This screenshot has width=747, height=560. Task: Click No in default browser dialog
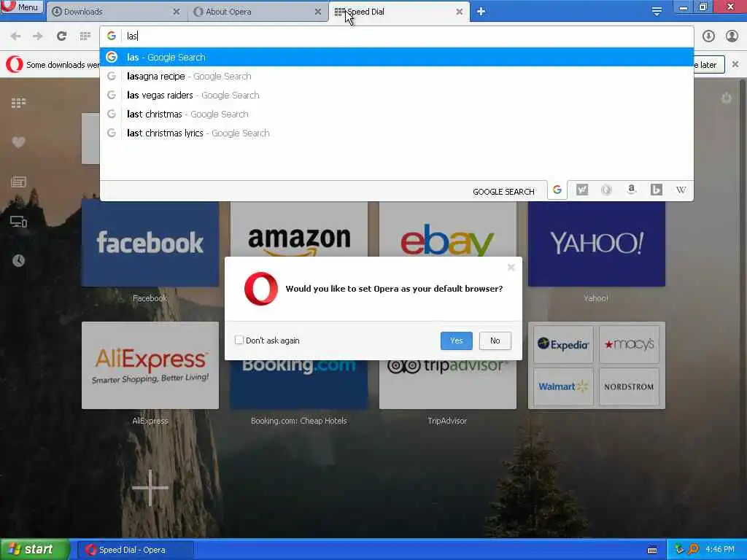(495, 341)
